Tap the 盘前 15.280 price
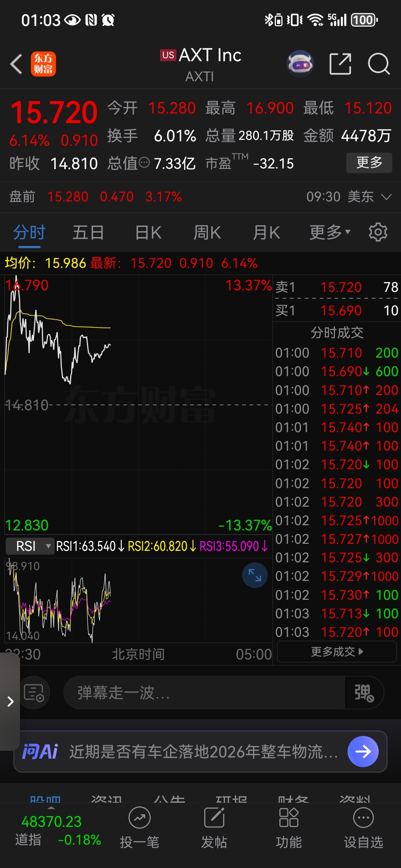This screenshot has height=868, width=401. (x=68, y=197)
